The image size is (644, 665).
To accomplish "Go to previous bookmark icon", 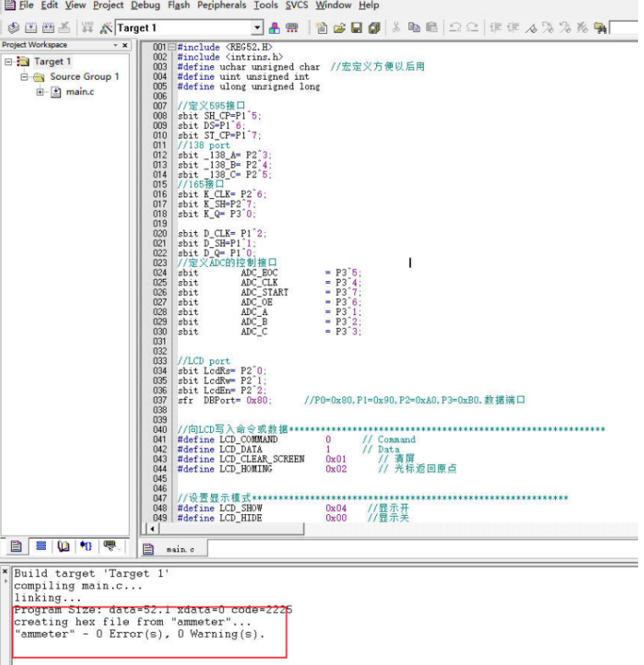I will click(565, 28).
